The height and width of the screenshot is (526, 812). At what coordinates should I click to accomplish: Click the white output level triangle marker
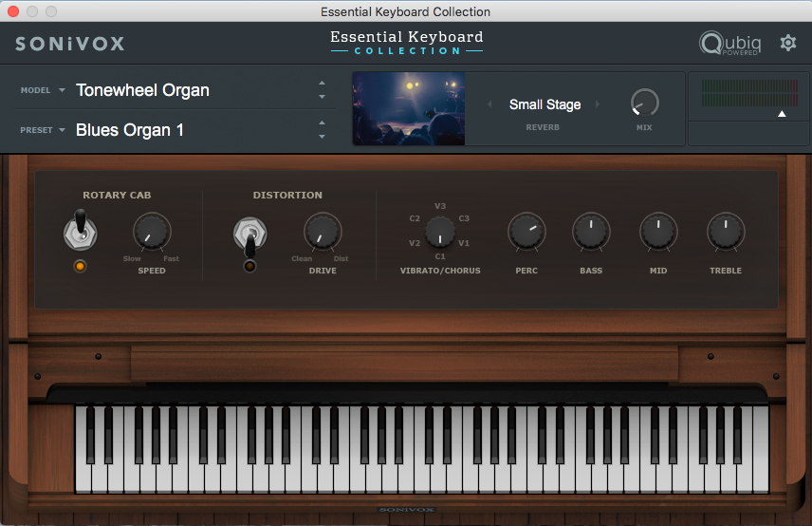[782, 114]
